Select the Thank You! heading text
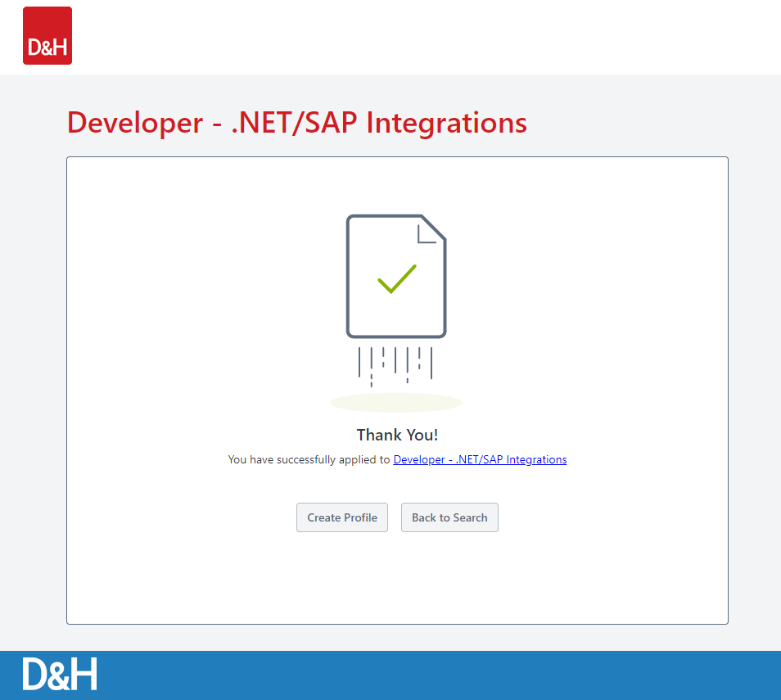 (397, 435)
